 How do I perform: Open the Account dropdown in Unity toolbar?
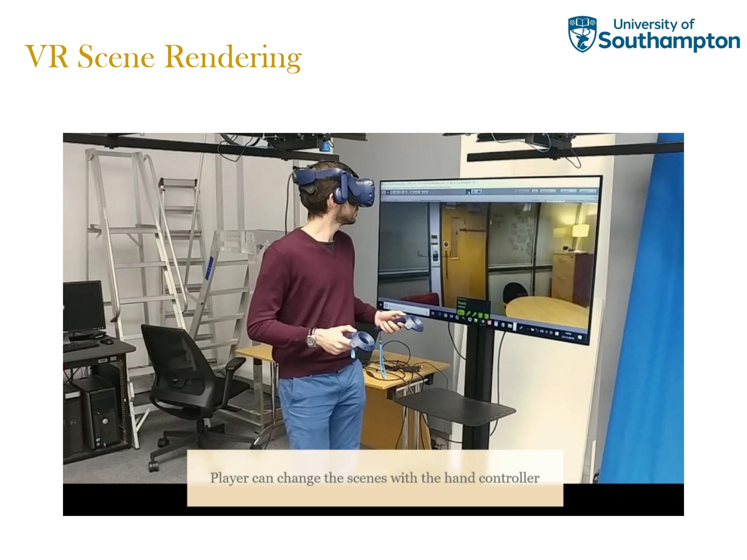548,191
